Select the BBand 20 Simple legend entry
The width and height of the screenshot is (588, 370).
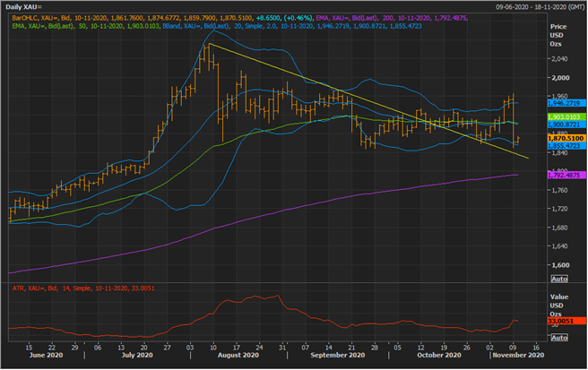point(292,26)
